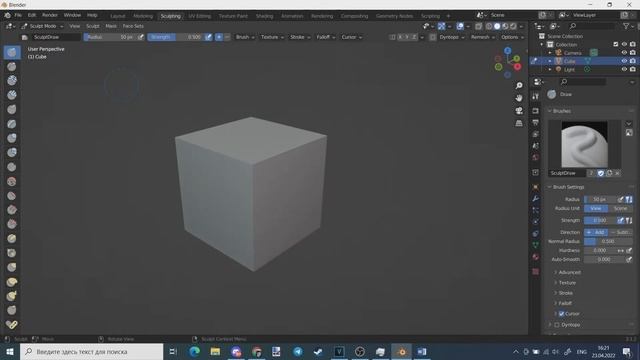Toggle Cube visibility eye in outliner
Screen dimensions: 640x360
624,61
